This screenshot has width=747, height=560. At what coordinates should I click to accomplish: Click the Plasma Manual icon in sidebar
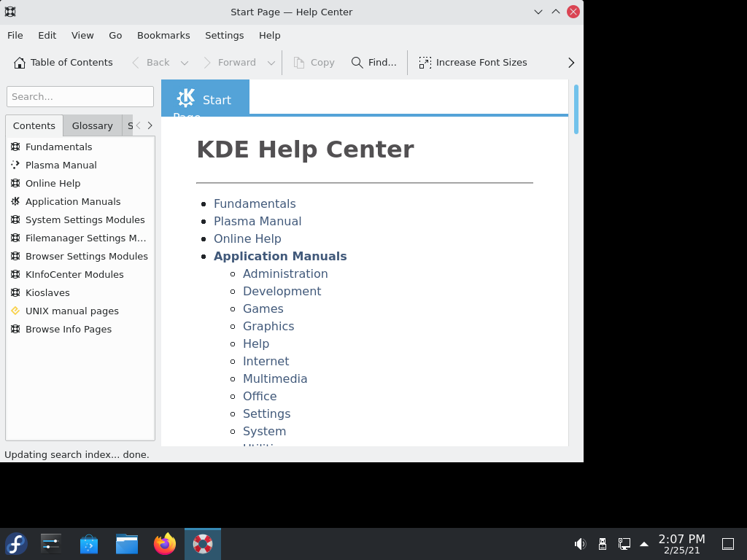(15, 165)
